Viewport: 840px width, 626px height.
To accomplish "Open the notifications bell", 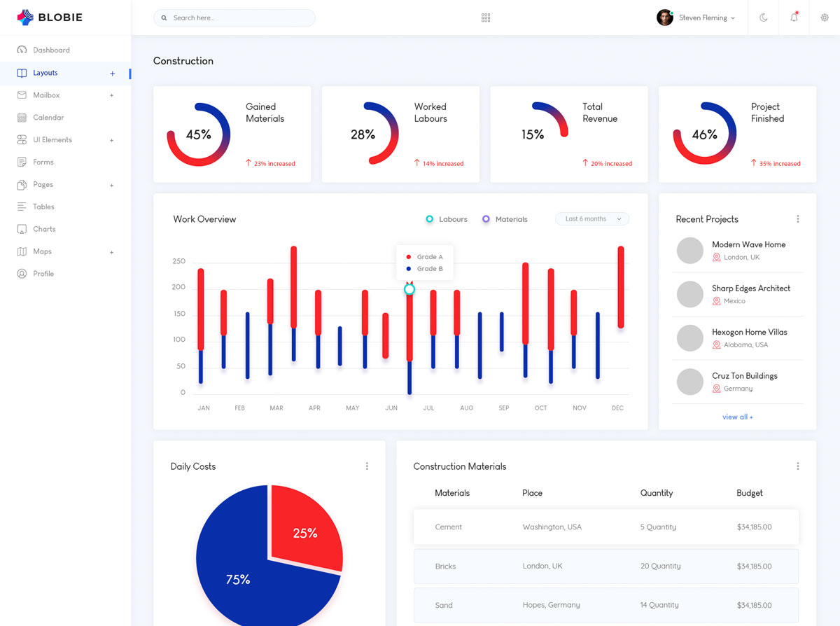I will (794, 18).
